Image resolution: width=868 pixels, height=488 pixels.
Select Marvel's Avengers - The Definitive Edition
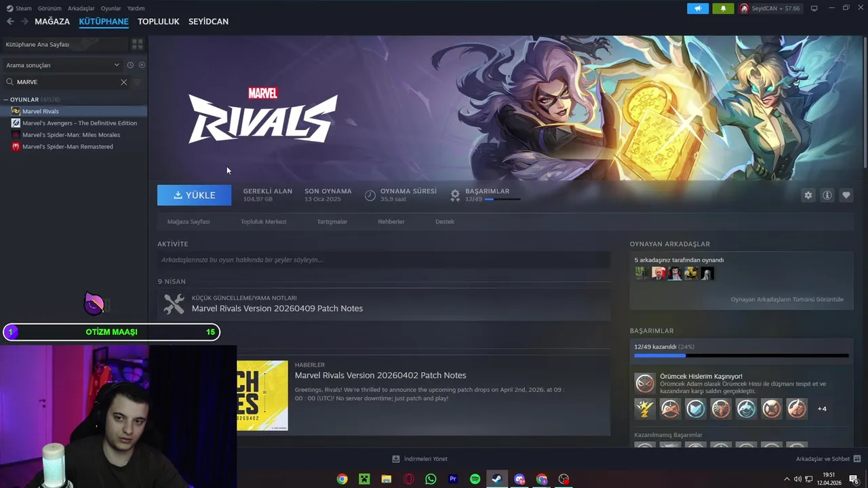(73, 123)
